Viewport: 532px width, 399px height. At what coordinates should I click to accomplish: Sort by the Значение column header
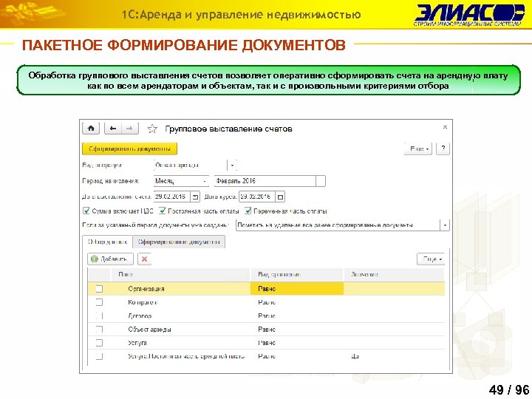(x=395, y=274)
